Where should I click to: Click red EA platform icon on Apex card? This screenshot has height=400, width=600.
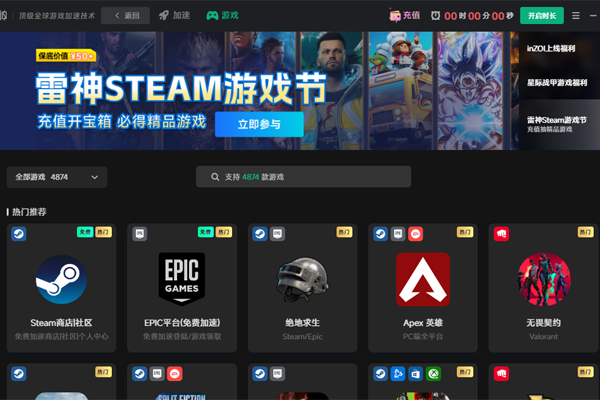416,233
